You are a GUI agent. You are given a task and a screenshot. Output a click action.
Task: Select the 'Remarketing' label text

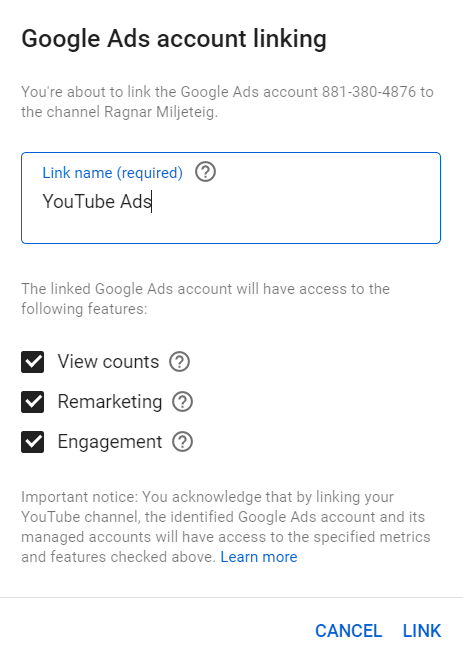(x=110, y=402)
